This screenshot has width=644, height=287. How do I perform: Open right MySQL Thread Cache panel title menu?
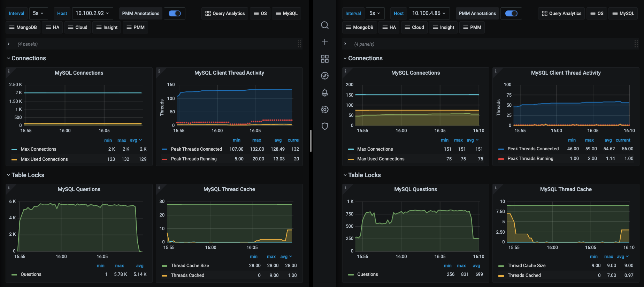[x=566, y=189]
